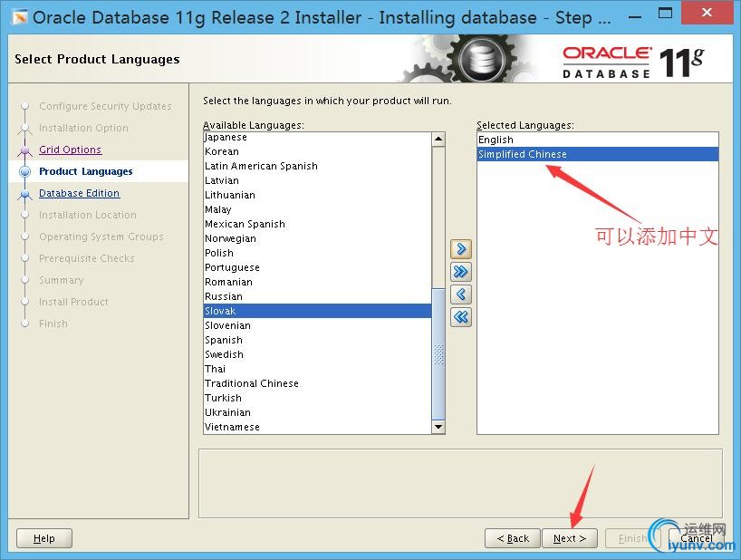The image size is (741, 560).
Task: Click the remove selected language arrow
Action: 461,294
